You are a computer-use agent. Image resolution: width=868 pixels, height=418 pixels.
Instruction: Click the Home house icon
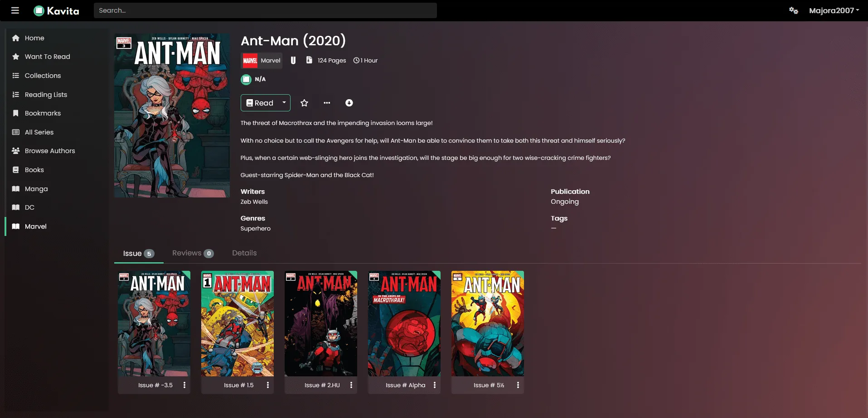coord(16,38)
